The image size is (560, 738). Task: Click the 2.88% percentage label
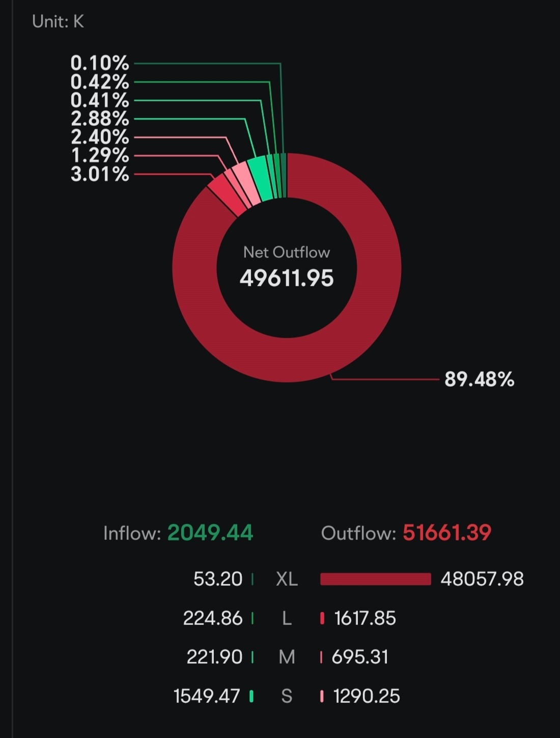pyautogui.click(x=100, y=119)
